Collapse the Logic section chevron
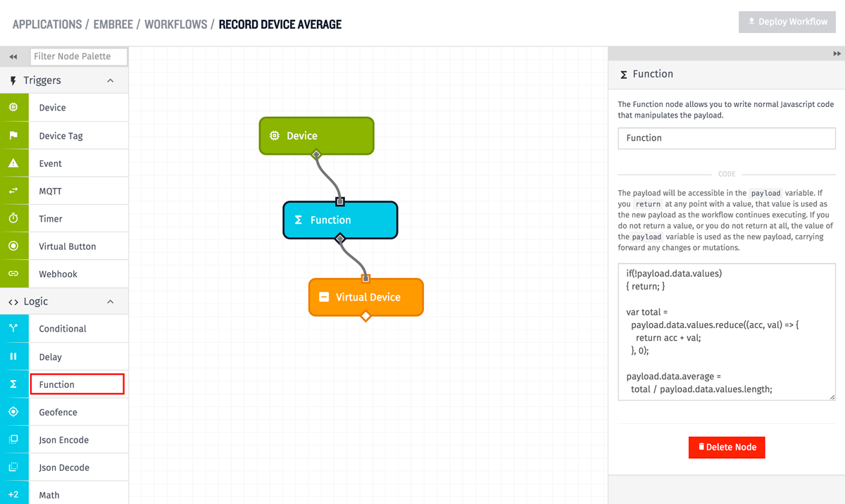 pyautogui.click(x=111, y=301)
